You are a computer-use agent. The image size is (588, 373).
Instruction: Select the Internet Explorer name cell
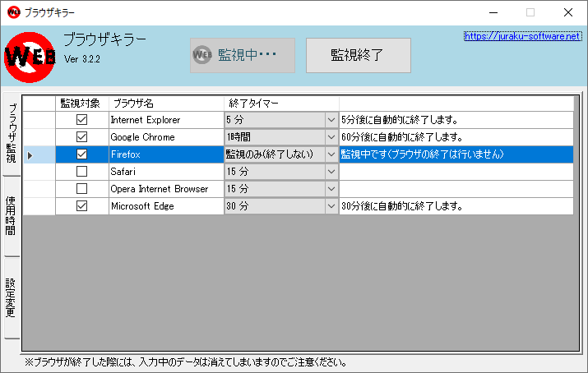166,120
